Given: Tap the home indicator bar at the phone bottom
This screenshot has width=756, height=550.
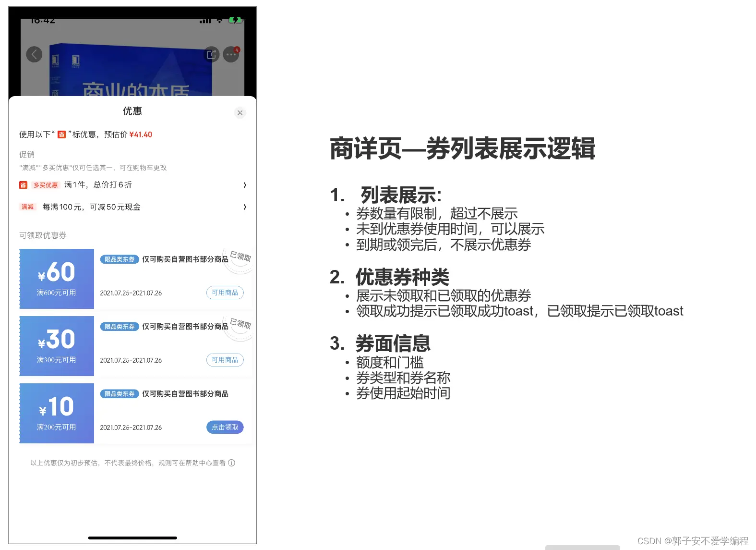Looking at the screenshot, I should [x=132, y=538].
